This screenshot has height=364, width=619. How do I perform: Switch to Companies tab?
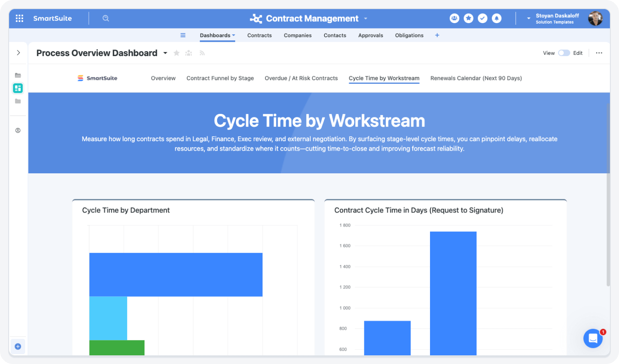click(x=298, y=35)
